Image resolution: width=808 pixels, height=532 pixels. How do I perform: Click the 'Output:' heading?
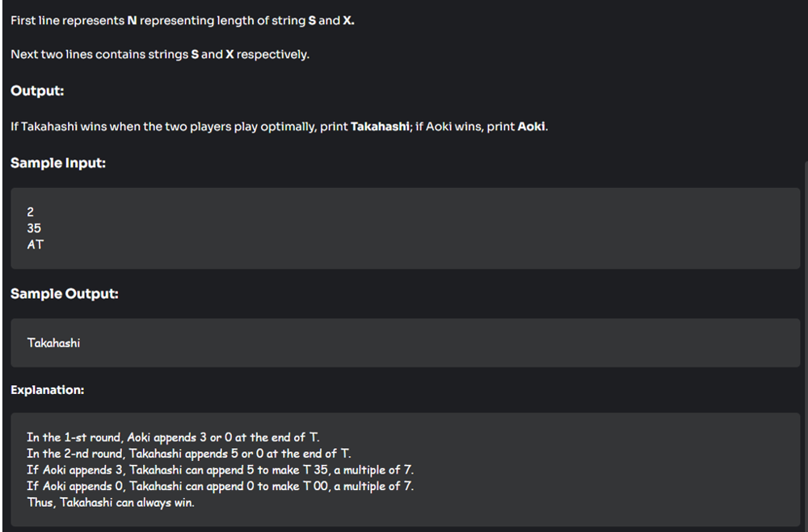point(37,90)
